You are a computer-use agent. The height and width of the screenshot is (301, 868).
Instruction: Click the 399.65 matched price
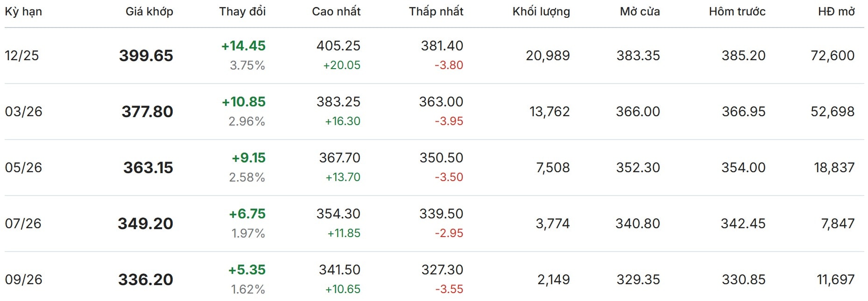coord(146,56)
